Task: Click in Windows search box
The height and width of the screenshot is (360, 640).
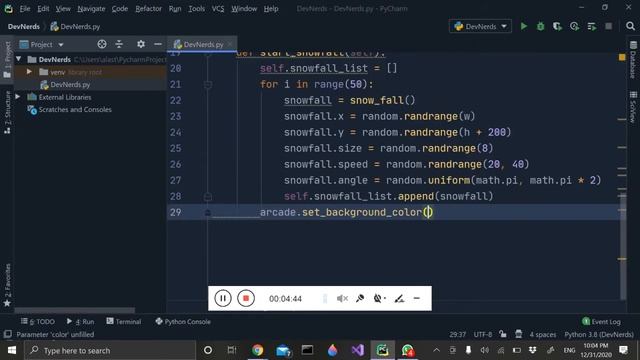Action: [x=110, y=350]
